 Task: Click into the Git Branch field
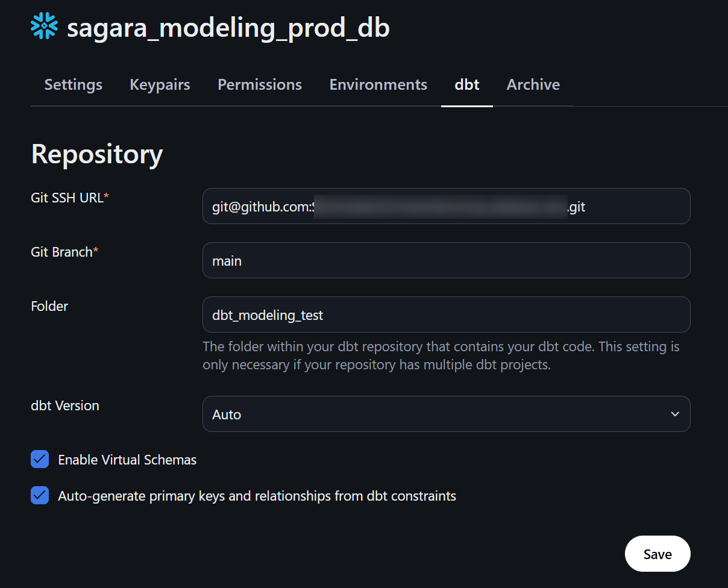click(x=446, y=260)
